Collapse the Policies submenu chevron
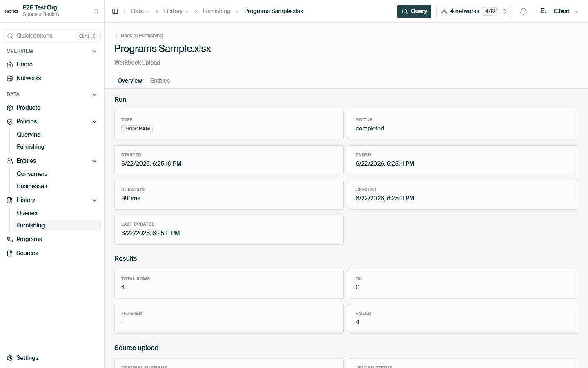Image resolution: width=588 pixels, height=368 pixels. tap(94, 121)
